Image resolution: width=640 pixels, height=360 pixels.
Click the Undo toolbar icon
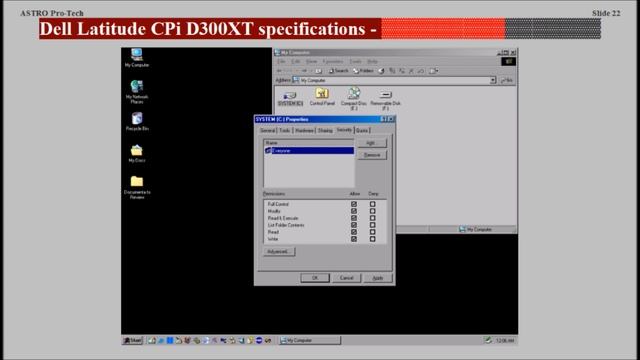coord(421,71)
